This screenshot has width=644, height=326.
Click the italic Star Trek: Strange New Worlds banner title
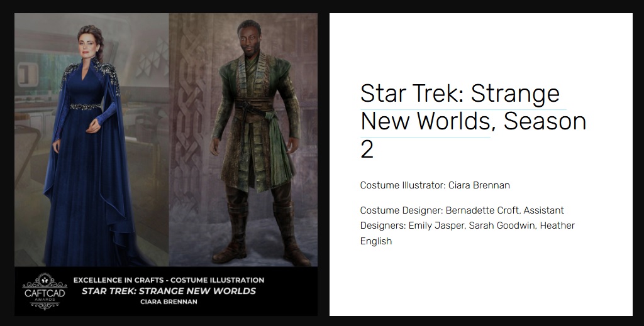169,291
